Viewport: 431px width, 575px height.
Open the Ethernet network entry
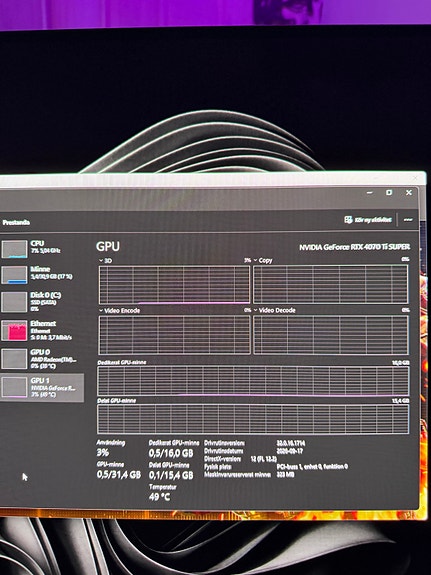point(41,330)
